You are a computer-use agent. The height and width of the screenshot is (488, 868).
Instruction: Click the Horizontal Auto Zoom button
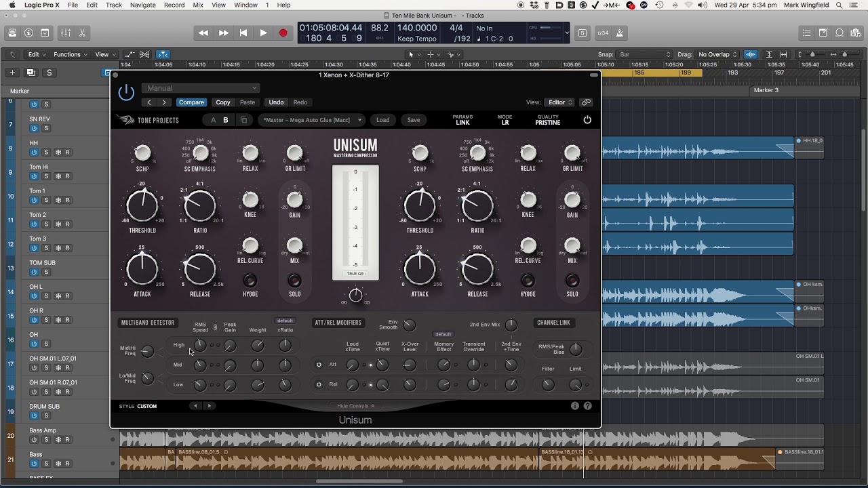coord(784,54)
